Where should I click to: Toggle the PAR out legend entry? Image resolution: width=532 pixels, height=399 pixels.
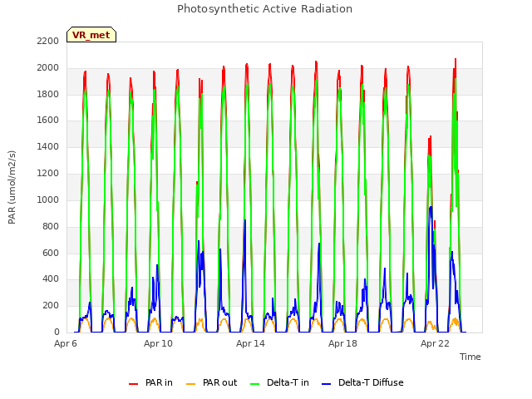tap(212, 382)
